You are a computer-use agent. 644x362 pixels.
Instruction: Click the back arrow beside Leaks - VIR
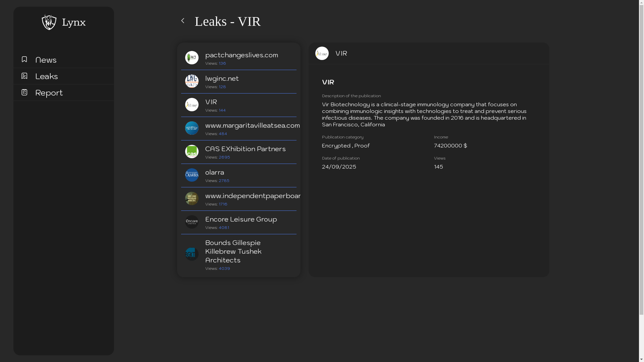183,21
